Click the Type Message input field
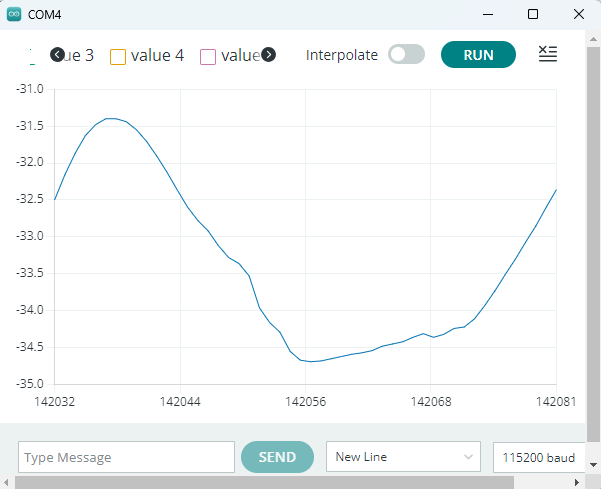This screenshot has height=489, width=601. (x=126, y=457)
